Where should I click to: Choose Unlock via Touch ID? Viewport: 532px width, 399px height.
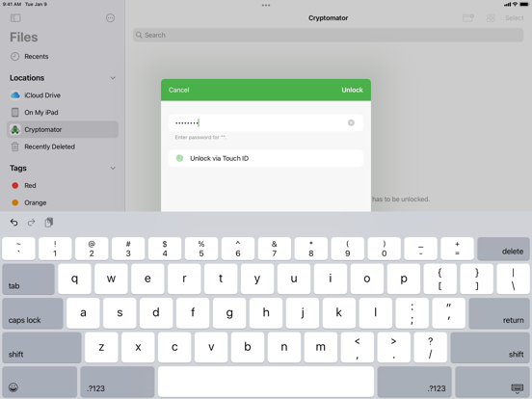266,158
